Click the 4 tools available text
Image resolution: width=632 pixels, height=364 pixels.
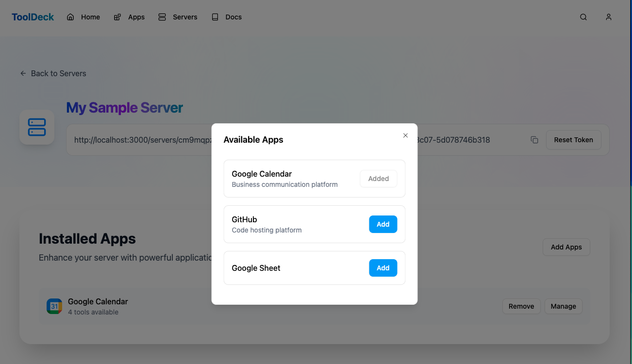tap(93, 312)
